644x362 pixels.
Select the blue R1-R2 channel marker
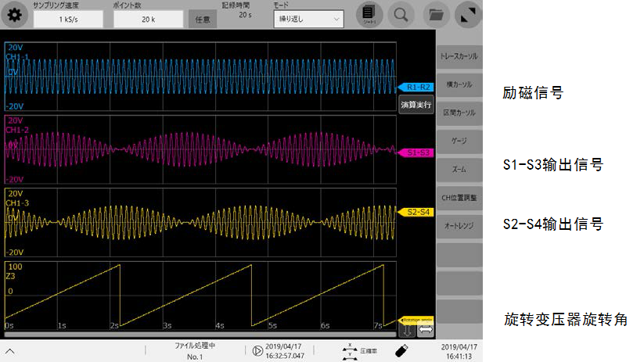416,87
